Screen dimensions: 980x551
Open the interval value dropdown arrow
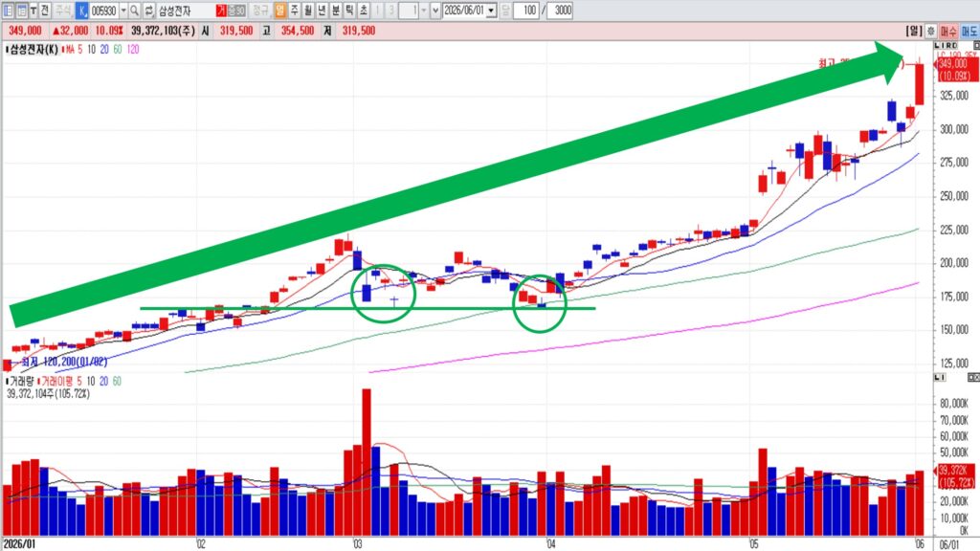[x=424, y=11]
